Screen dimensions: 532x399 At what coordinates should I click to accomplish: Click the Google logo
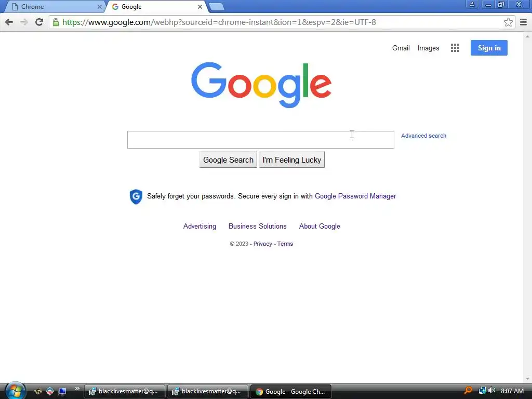261,85
